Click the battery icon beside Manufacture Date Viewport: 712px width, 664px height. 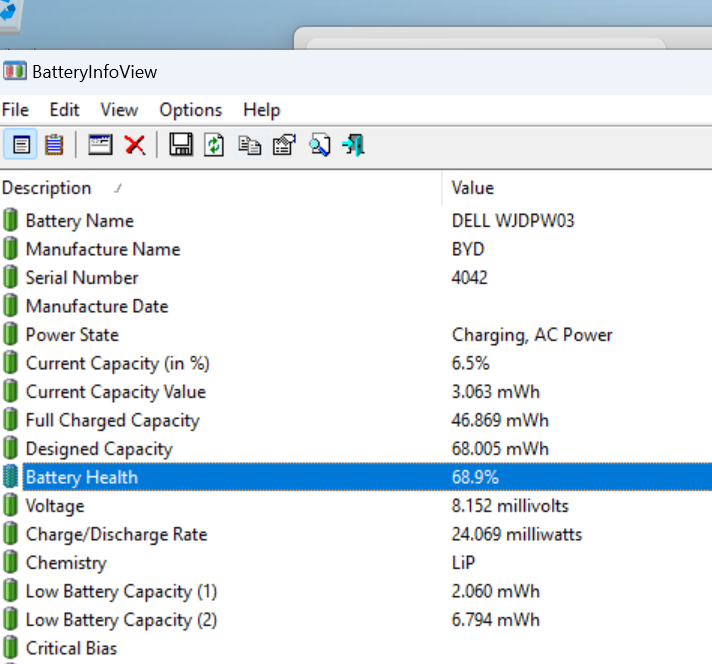(x=10, y=306)
